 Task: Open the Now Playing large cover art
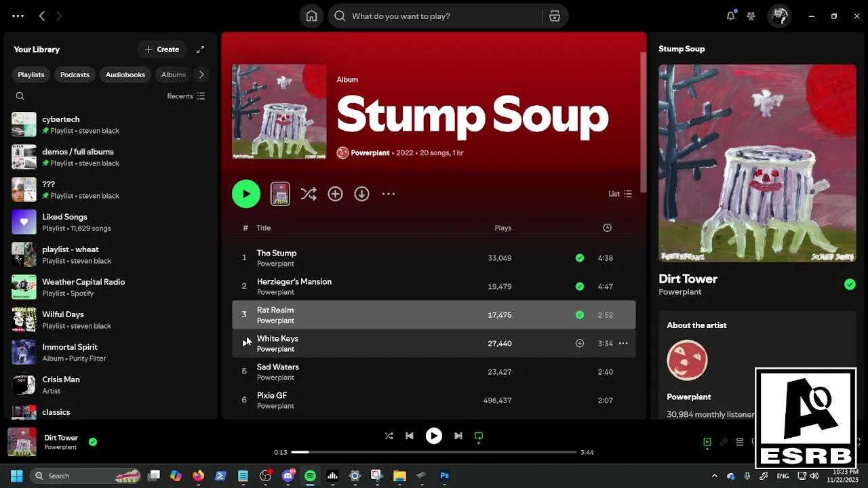(757, 163)
